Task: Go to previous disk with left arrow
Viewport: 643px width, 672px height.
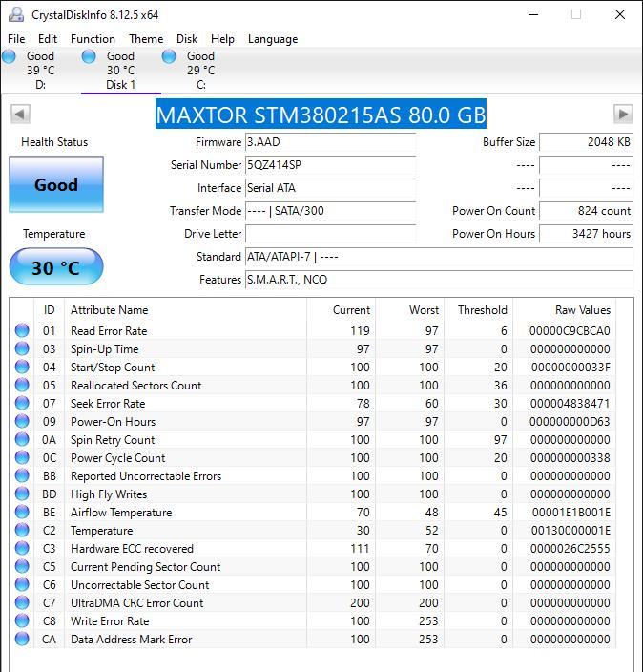Action: point(20,115)
